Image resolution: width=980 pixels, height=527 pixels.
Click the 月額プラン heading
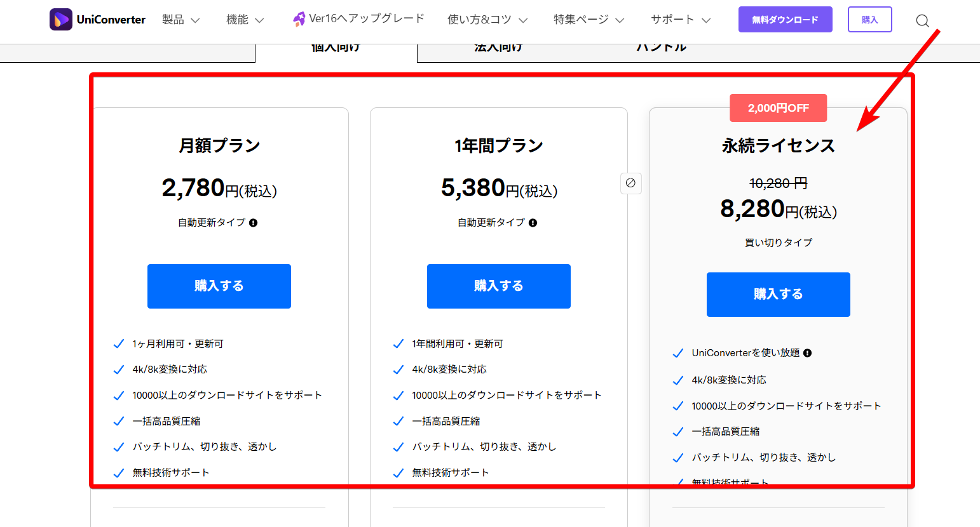[x=219, y=145]
